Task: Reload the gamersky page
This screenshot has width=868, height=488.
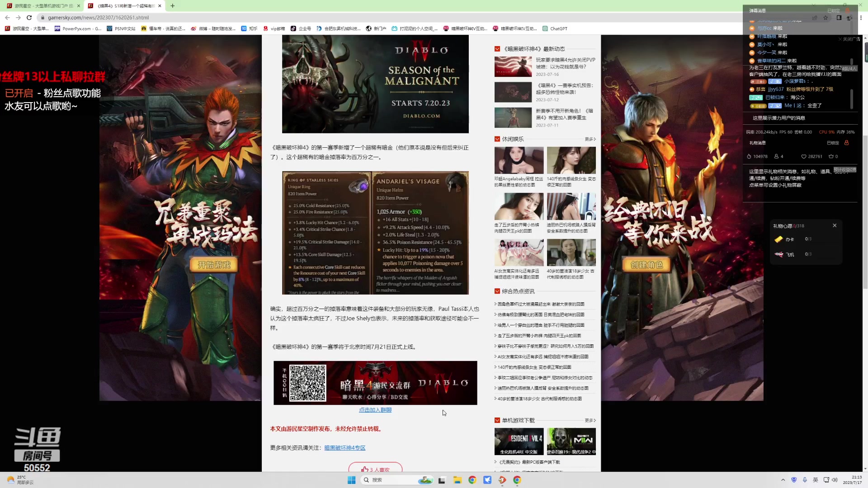Action: (29, 18)
